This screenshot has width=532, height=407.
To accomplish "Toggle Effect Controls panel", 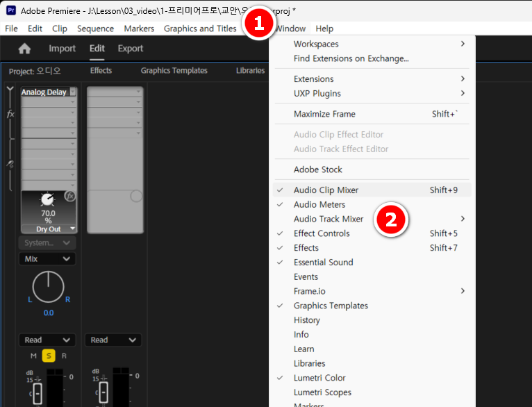I will (x=372, y=233).
